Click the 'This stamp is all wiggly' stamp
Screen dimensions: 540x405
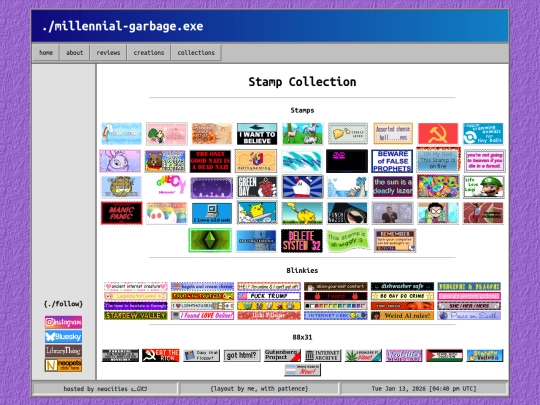coord(348,239)
